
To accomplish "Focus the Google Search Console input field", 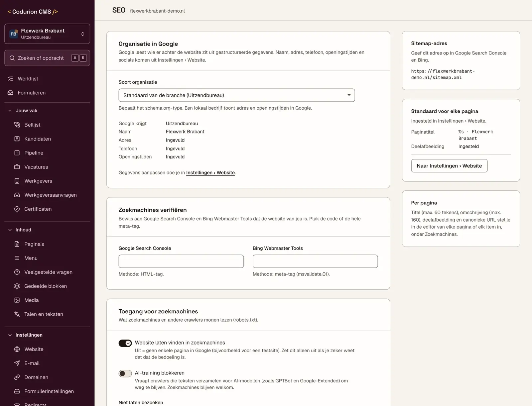I will pyautogui.click(x=181, y=261).
